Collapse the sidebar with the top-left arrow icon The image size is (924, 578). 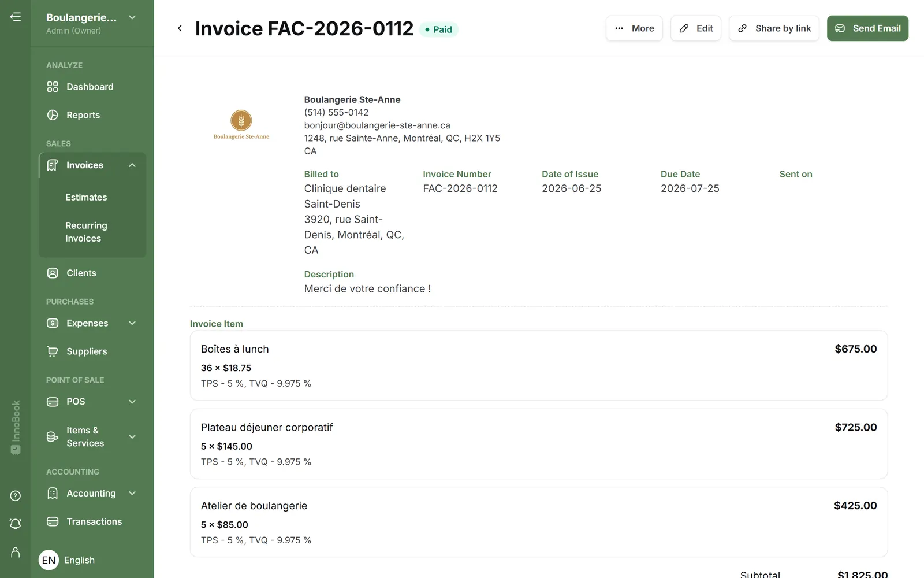[16, 17]
